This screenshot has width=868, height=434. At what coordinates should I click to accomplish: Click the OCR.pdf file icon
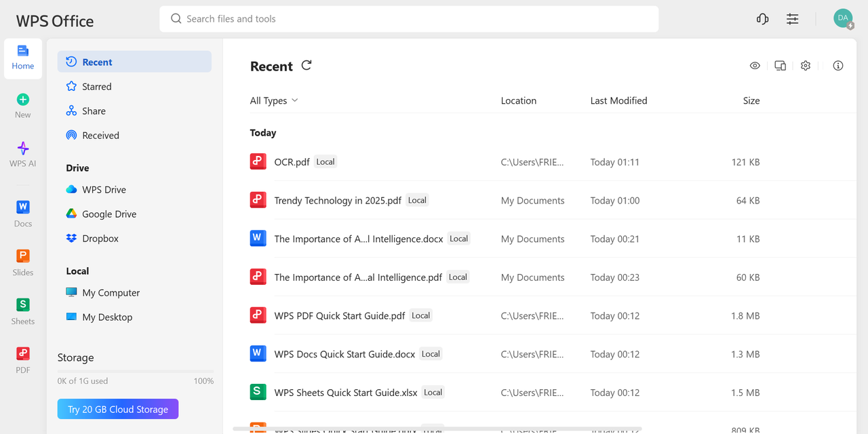click(258, 161)
